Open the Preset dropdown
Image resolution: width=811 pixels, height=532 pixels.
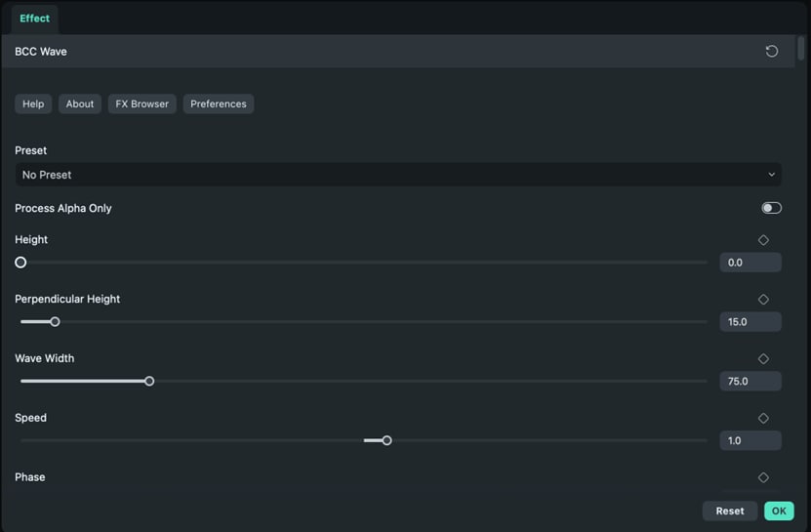coord(398,175)
